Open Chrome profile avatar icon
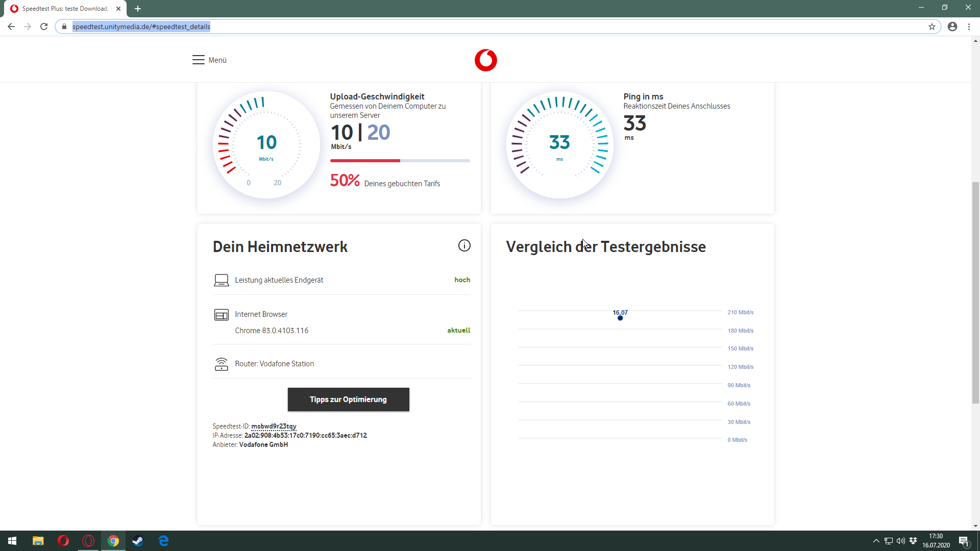This screenshot has height=551, width=980. [x=952, y=27]
